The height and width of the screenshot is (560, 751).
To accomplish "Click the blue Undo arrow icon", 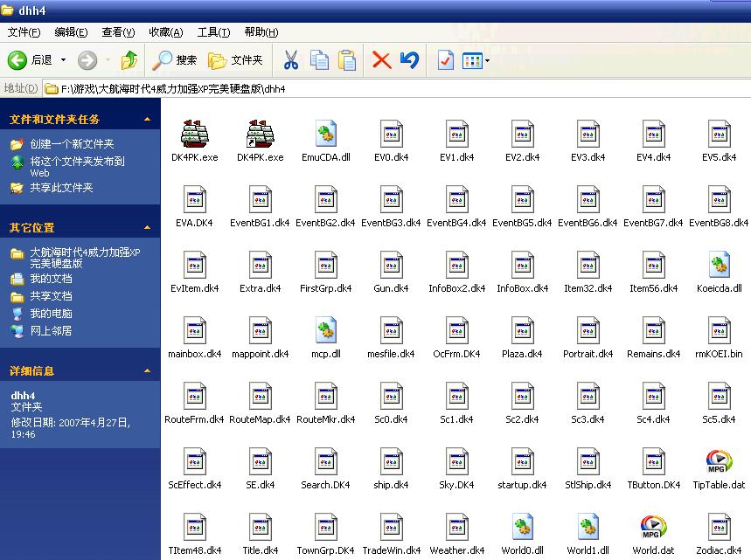I will [409, 60].
